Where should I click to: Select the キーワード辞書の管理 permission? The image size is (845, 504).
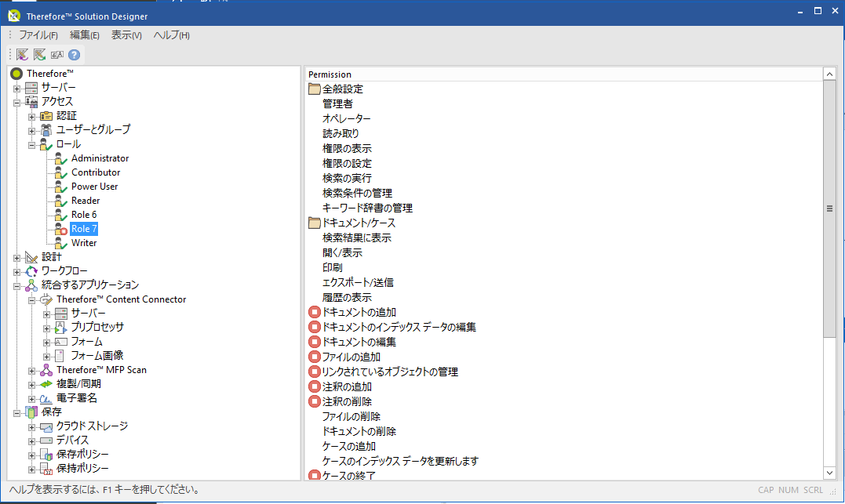point(367,208)
